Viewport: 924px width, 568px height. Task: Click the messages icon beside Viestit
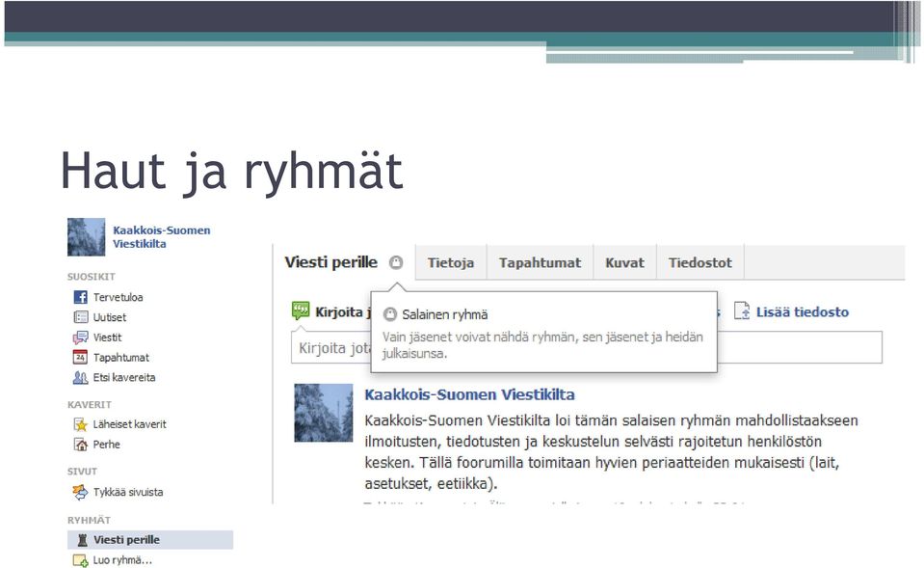pyautogui.click(x=81, y=338)
